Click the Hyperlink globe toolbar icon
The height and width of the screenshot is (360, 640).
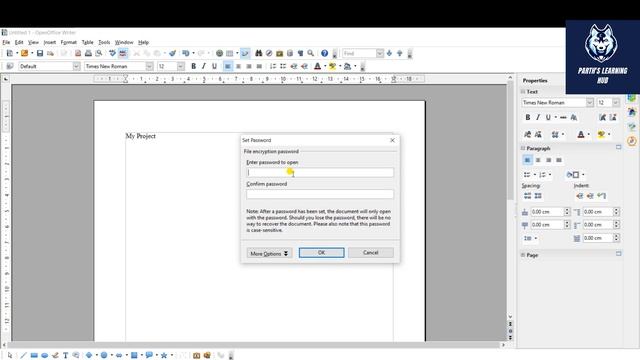coord(220,53)
